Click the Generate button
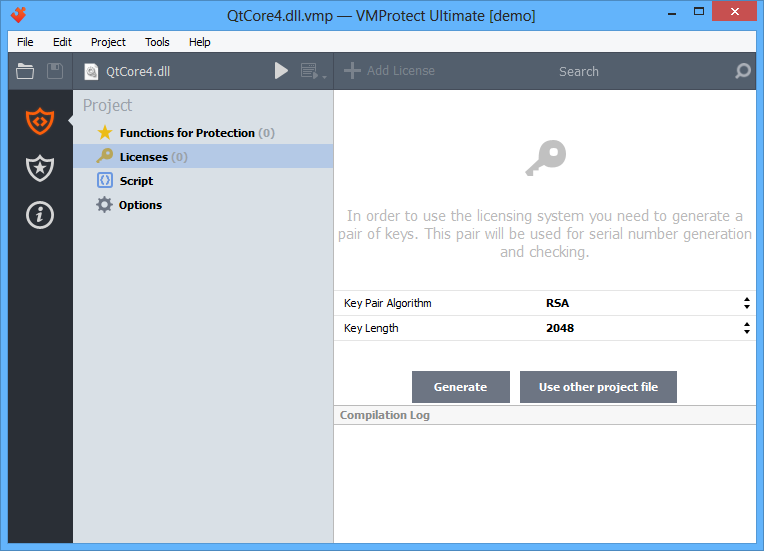This screenshot has width=764, height=551. coord(460,387)
